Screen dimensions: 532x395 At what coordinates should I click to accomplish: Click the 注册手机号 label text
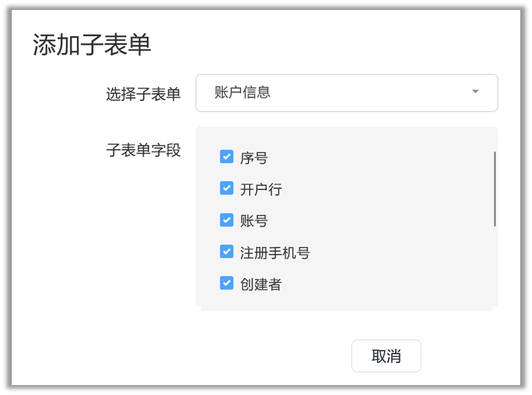click(x=275, y=253)
